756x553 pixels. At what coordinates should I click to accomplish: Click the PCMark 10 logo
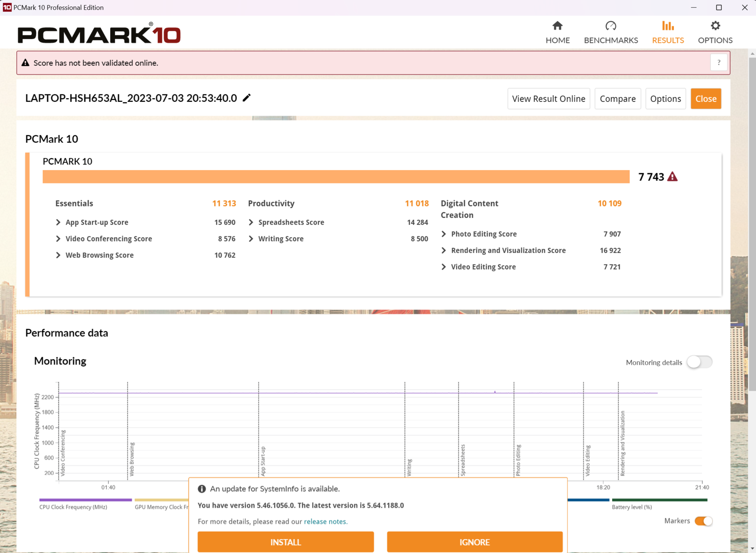99,34
